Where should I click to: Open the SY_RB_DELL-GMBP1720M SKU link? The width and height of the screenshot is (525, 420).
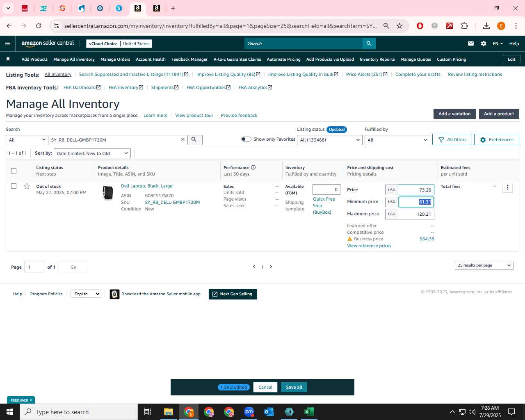pyautogui.click(x=172, y=202)
